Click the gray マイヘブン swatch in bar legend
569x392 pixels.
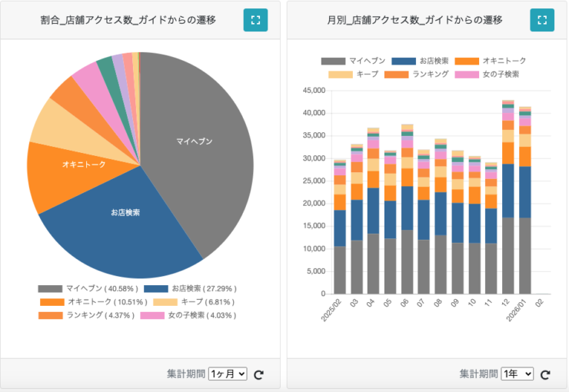click(x=333, y=61)
